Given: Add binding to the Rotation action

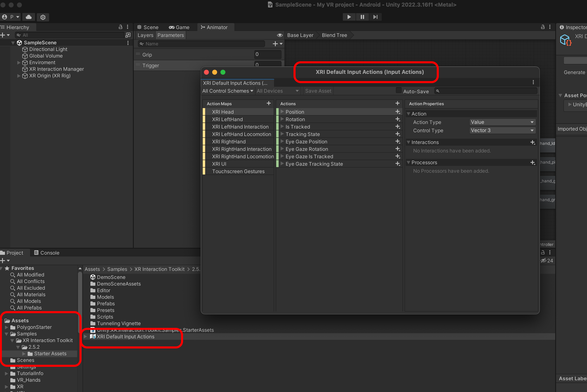Looking at the screenshot, I should (x=398, y=119).
